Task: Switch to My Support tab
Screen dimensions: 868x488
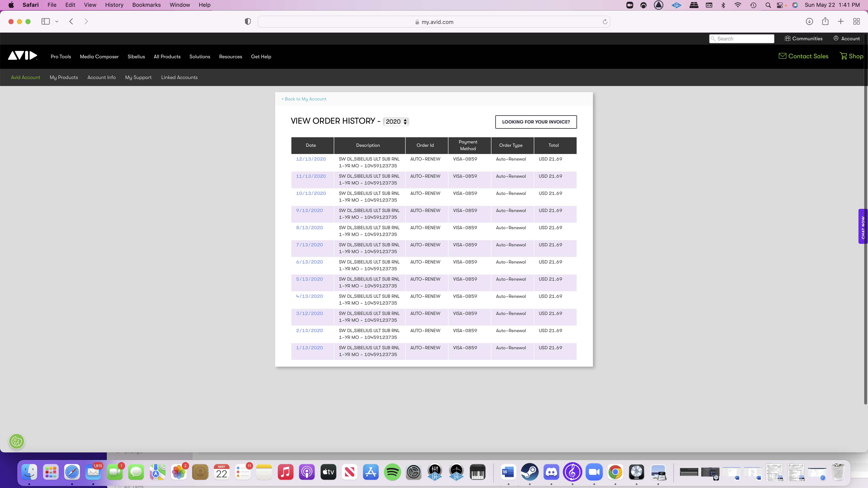Action: (138, 78)
